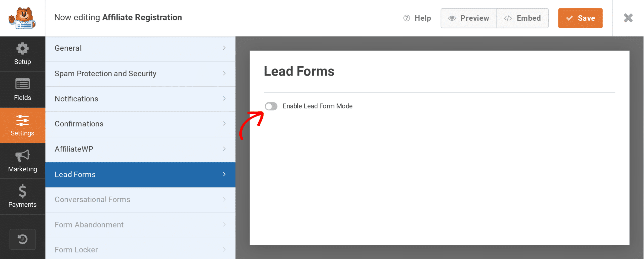Open the Confirmations settings section
This screenshot has width=644, height=259.
click(x=140, y=124)
